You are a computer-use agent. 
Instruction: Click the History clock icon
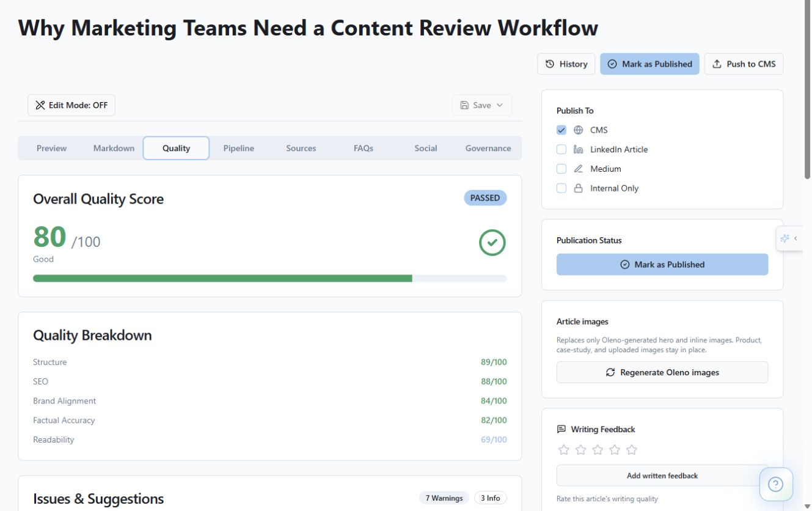(x=550, y=64)
